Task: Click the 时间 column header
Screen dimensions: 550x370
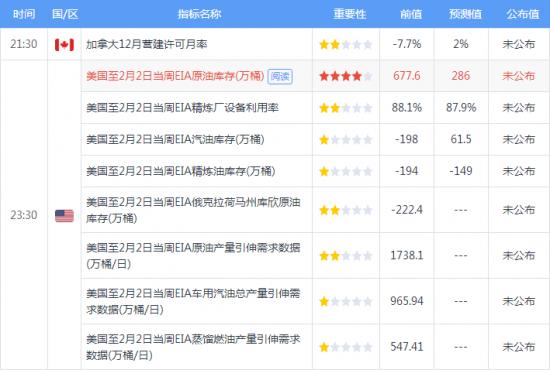Action: [x=24, y=14]
